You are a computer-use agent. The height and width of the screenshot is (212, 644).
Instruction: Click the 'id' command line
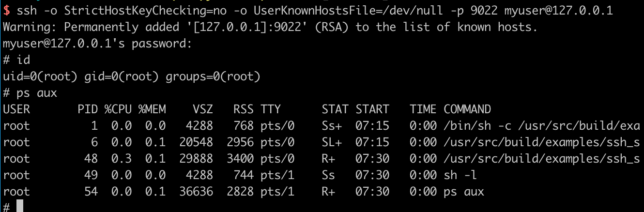[x=16, y=60]
